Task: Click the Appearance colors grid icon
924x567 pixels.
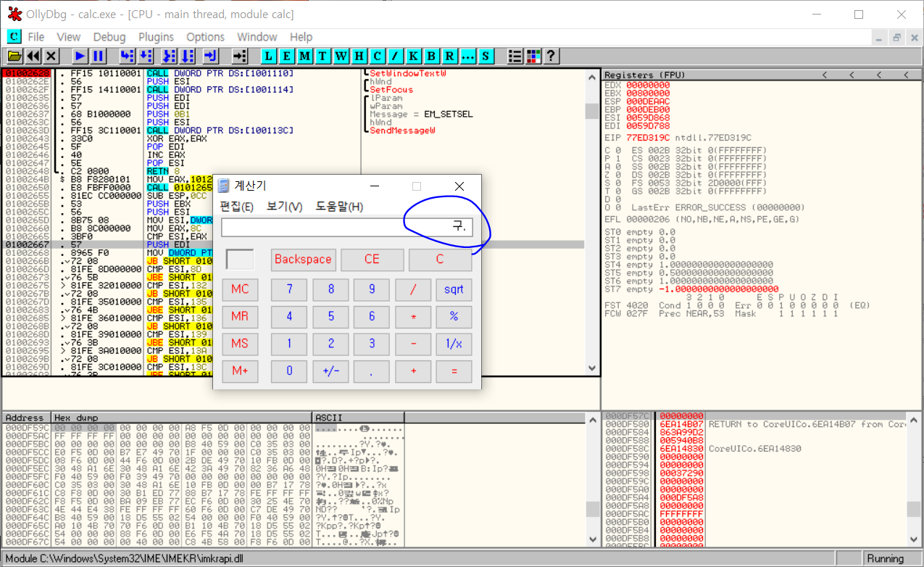Action: (x=533, y=56)
